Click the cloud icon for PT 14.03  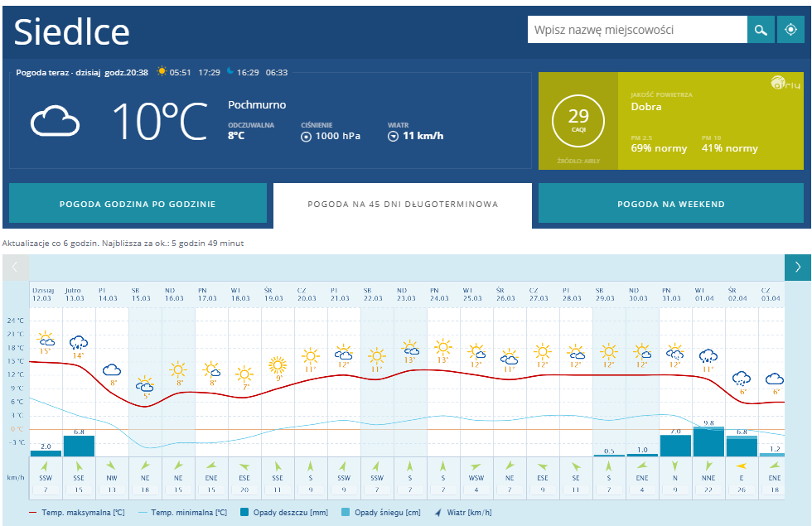(112, 369)
